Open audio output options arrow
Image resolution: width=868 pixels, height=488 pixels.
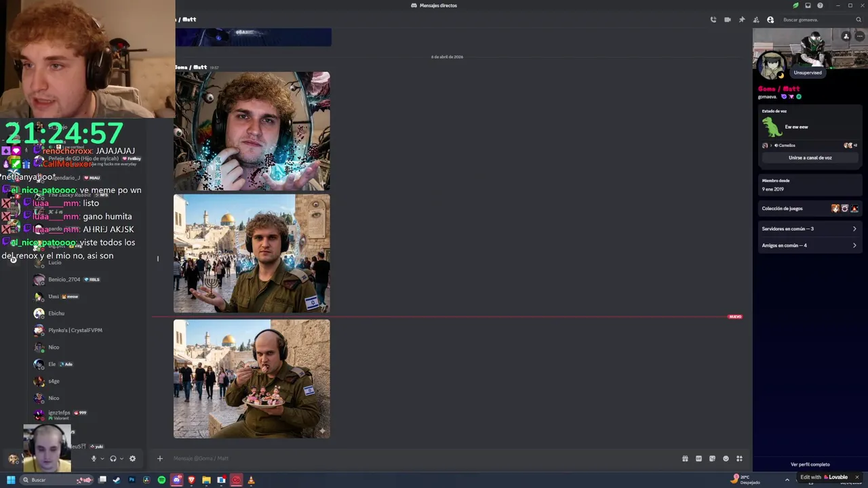121,459
